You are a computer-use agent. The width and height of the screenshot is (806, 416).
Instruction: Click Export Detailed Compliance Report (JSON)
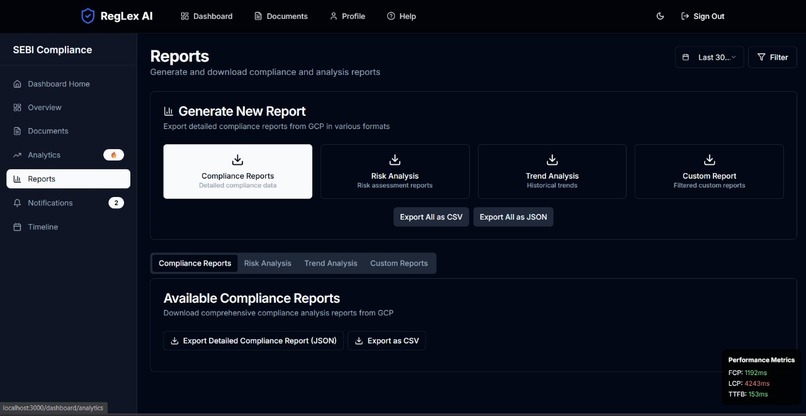click(253, 340)
